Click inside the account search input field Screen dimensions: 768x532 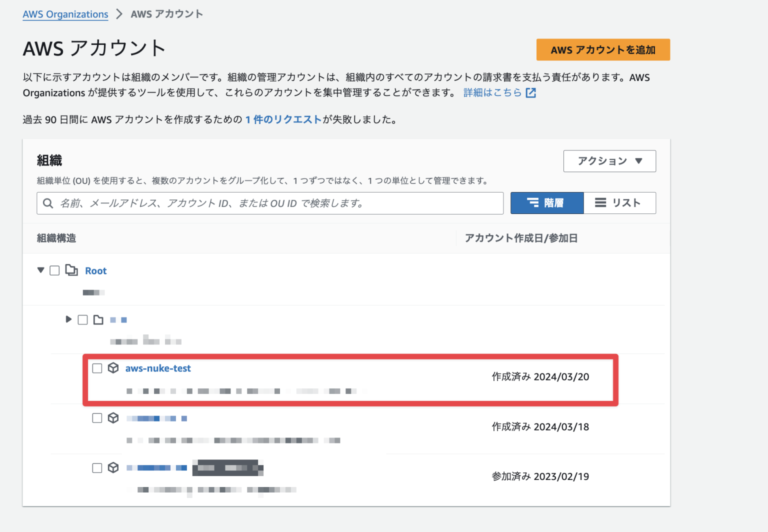click(270, 203)
